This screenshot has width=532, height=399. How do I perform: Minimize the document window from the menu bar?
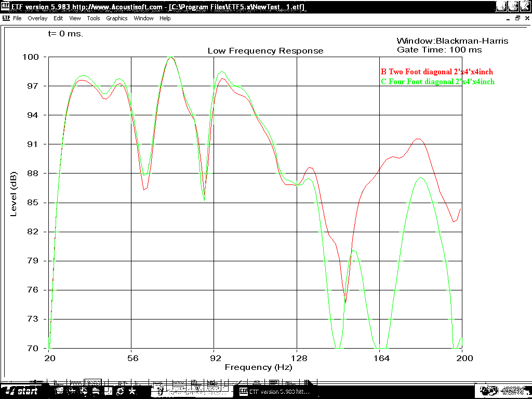pyautogui.click(x=508, y=18)
